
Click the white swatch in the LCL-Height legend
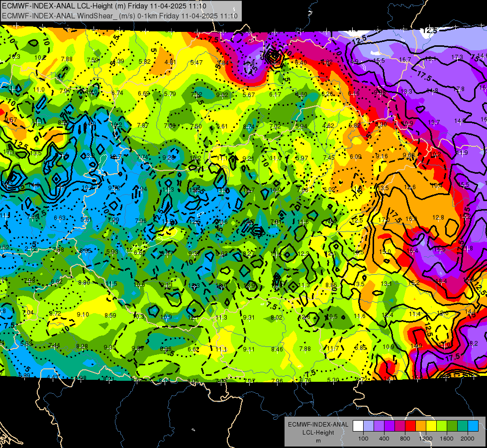(x=358, y=426)
